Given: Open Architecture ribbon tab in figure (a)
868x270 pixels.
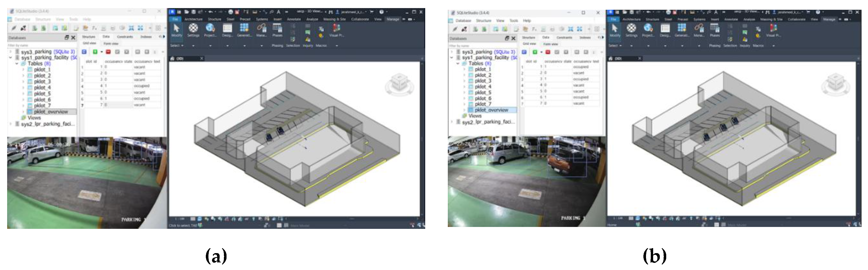Looking at the screenshot, I should point(193,19).
